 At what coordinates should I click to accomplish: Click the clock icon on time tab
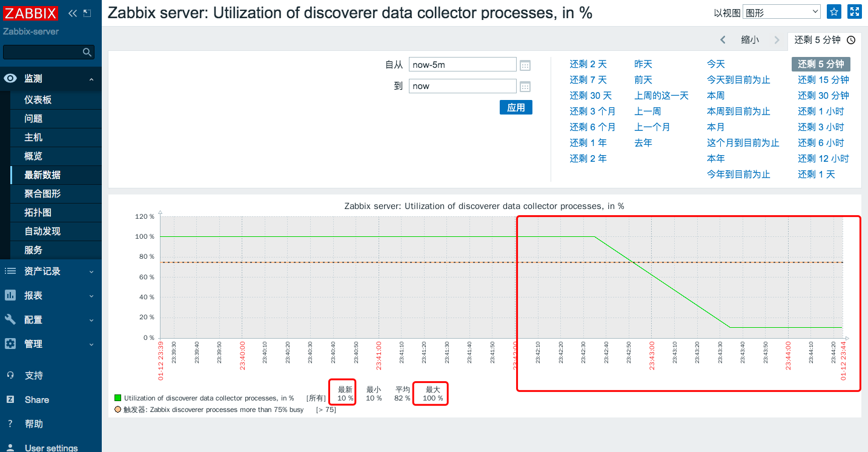[851, 40]
